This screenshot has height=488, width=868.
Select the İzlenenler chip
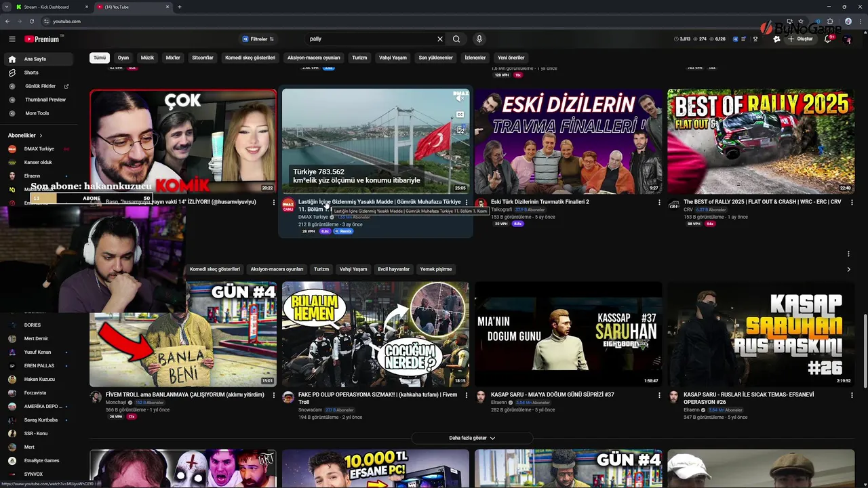click(475, 58)
